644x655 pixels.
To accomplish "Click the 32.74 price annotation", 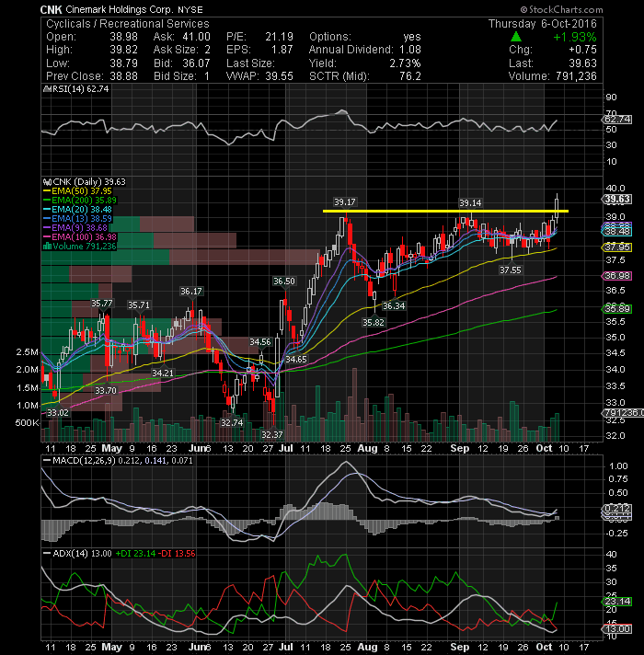I will coord(232,422).
